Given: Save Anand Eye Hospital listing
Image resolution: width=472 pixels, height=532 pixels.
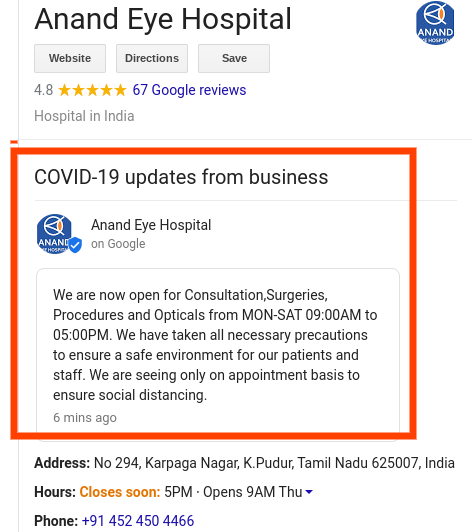Looking at the screenshot, I should pyautogui.click(x=234, y=58).
